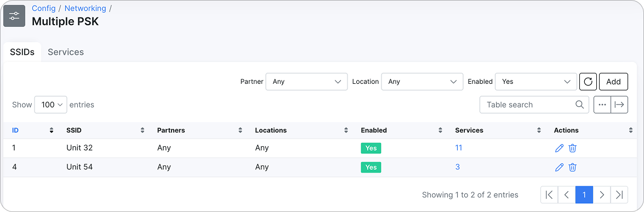Follow the Networking breadcrumb link
Screen dimensions: 644x212
(x=85, y=8)
